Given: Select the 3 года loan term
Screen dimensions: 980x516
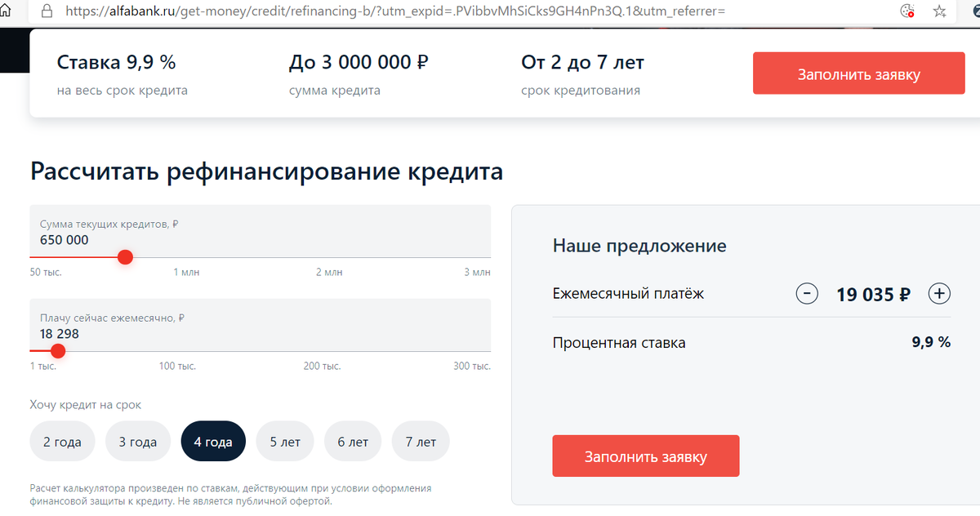Looking at the screenshot, I should point(137,441).
